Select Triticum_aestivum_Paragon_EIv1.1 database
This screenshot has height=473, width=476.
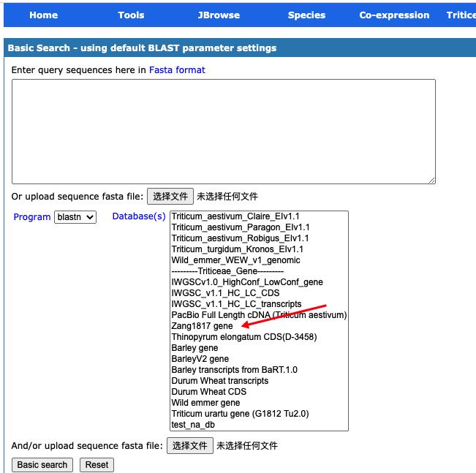(259, 227)
